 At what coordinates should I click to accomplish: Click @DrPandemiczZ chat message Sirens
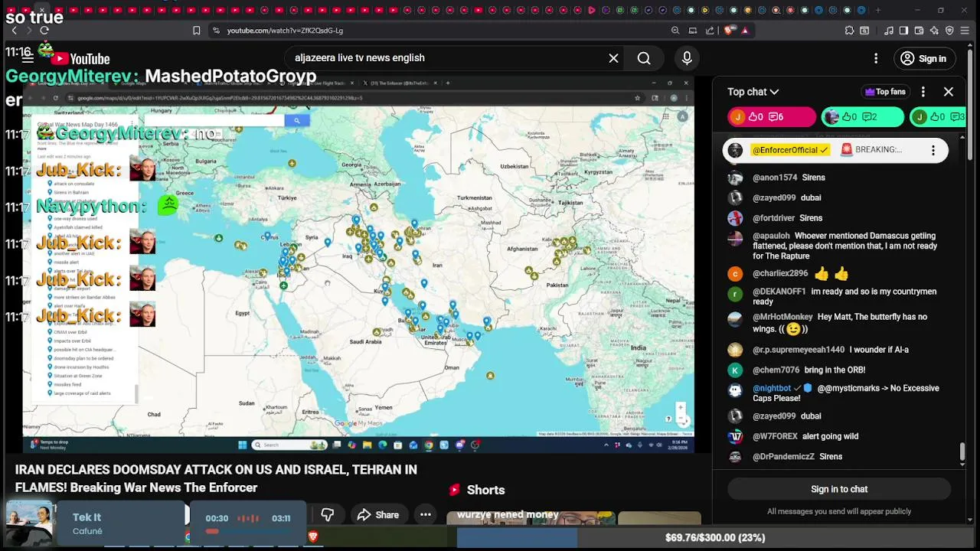coord(831,457)
